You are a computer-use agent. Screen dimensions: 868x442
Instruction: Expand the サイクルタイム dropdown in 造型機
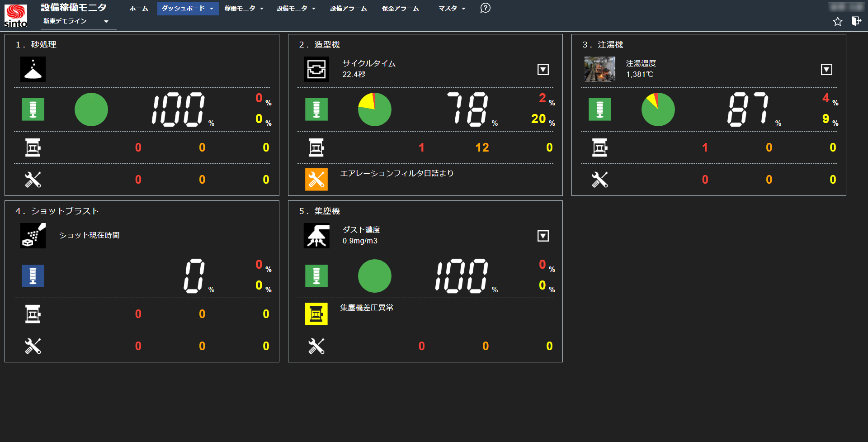pyautogui.click(x=543, y=69)
